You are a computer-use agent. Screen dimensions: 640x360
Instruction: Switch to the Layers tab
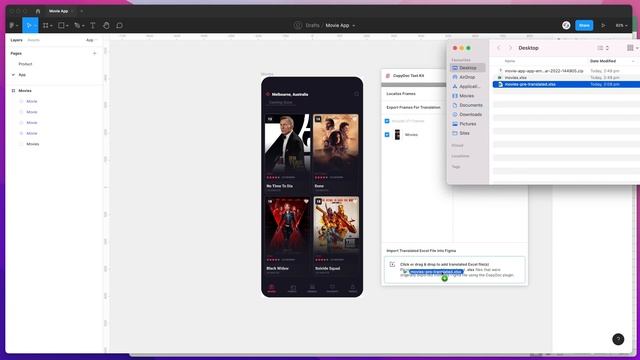[x=16, y=40]
